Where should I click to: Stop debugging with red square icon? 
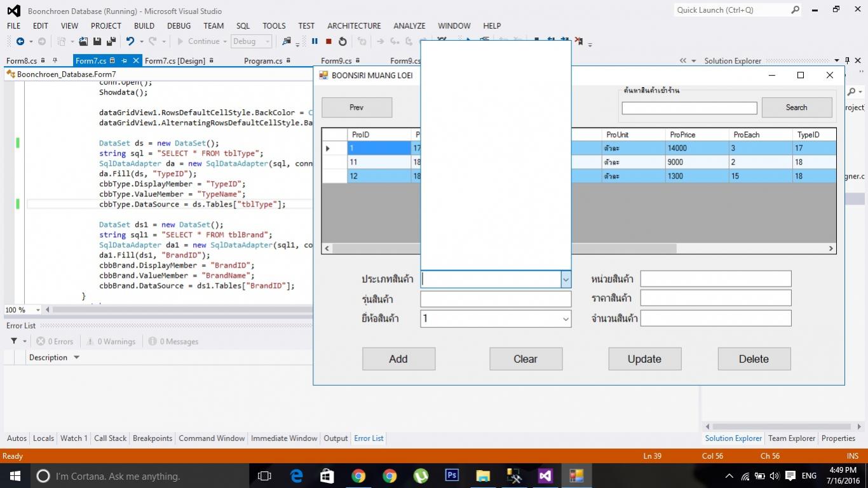tap(329, 41)
